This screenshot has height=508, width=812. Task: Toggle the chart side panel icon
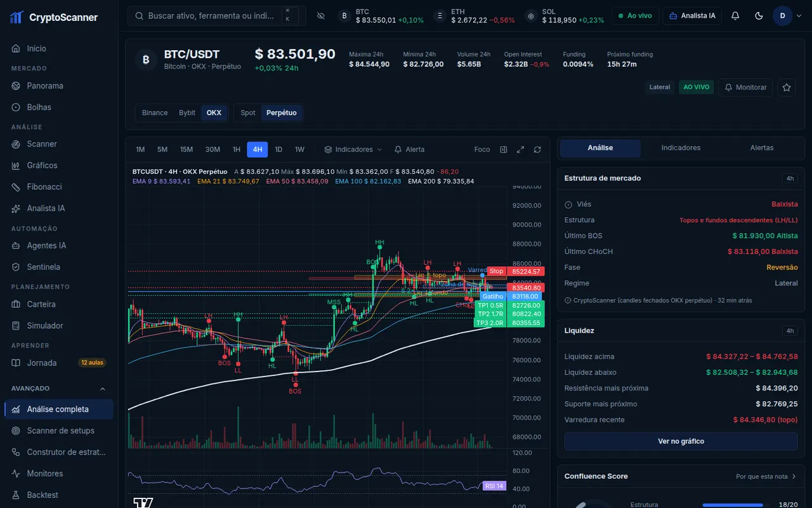tap(503, 149)
